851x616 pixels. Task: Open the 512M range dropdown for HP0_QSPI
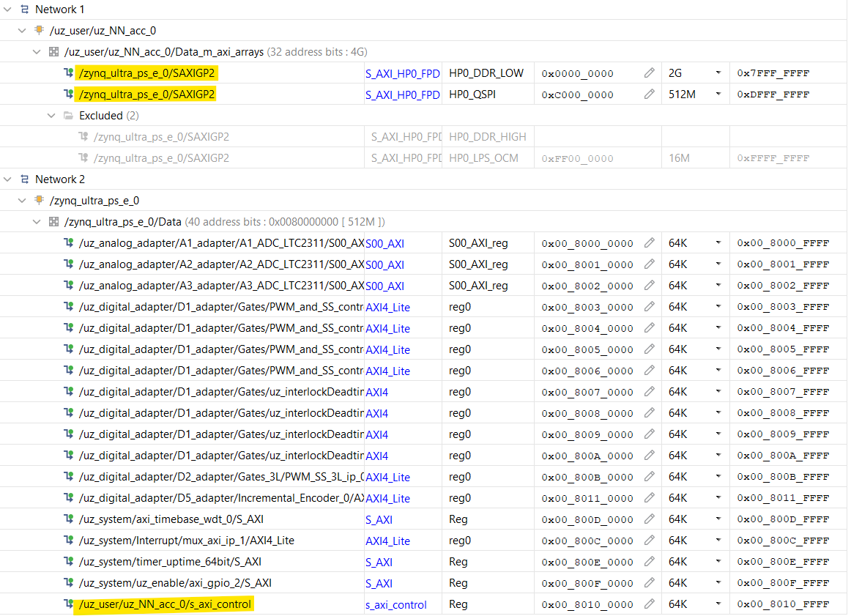pyautogui.click(x=718, y=94)
